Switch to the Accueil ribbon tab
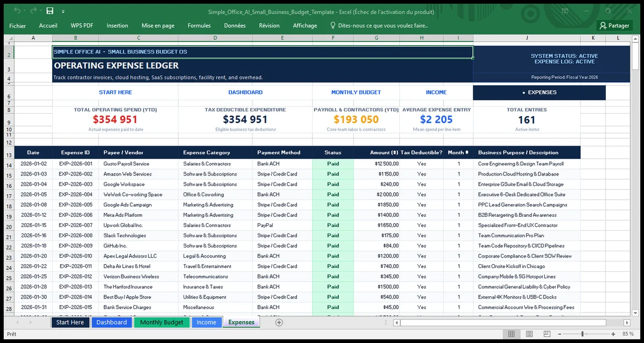The width and height of the screenshot is (644, 343). [48, 25]
